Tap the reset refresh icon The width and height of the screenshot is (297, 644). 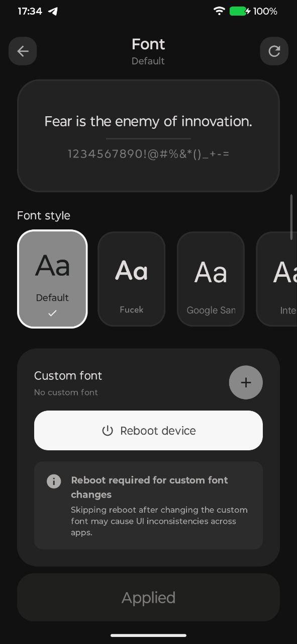click(x=274, y=51)
